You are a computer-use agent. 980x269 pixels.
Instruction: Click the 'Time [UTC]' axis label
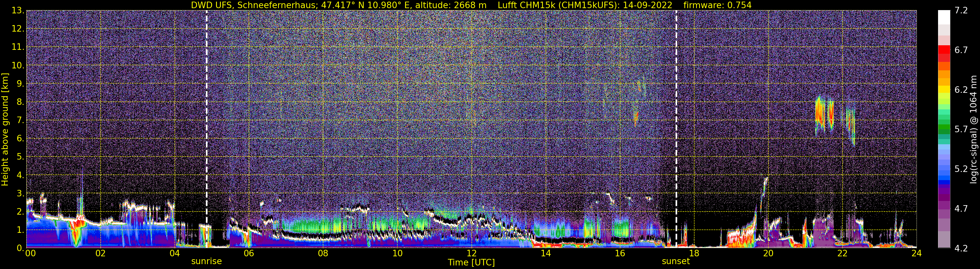[x=471, y=262]
